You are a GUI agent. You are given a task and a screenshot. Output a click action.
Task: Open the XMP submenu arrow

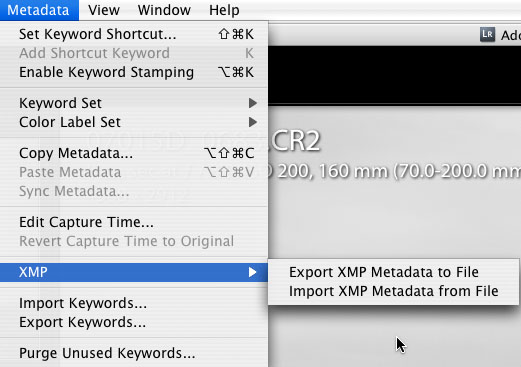tap(253, 272)
